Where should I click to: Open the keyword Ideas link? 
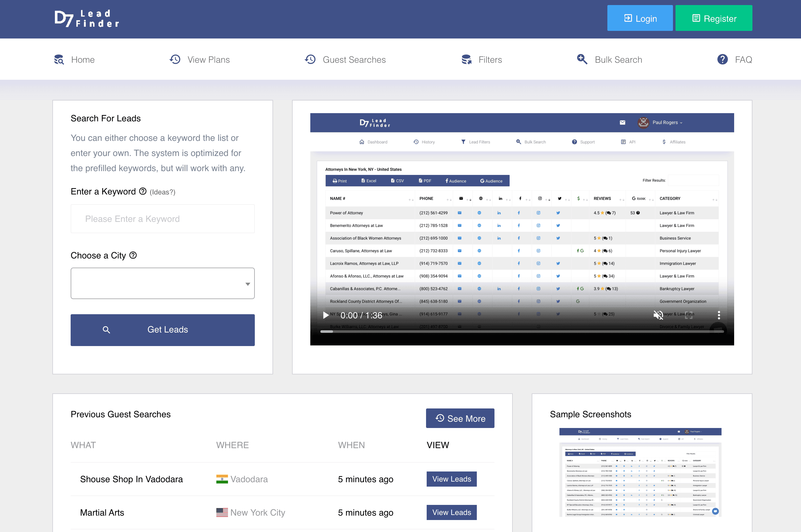[162, 192]
